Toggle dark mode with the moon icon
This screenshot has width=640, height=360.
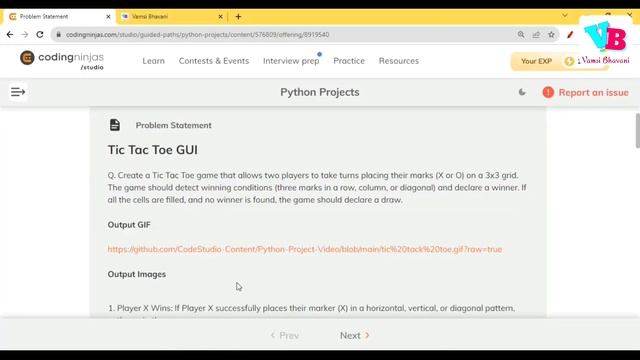coord(522,92)
